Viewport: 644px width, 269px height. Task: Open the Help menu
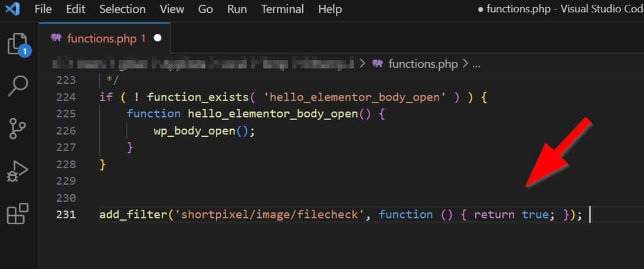tap(329, 9)
